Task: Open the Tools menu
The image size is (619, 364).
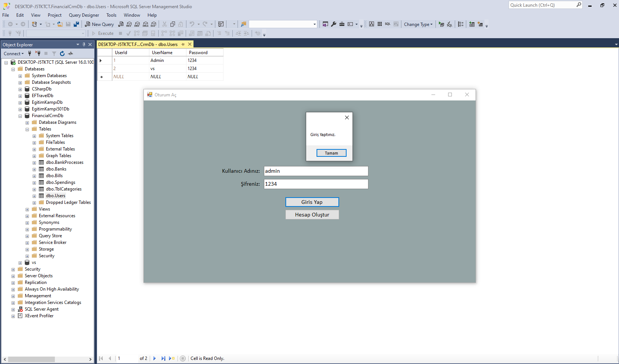Action: coord(111,15)
